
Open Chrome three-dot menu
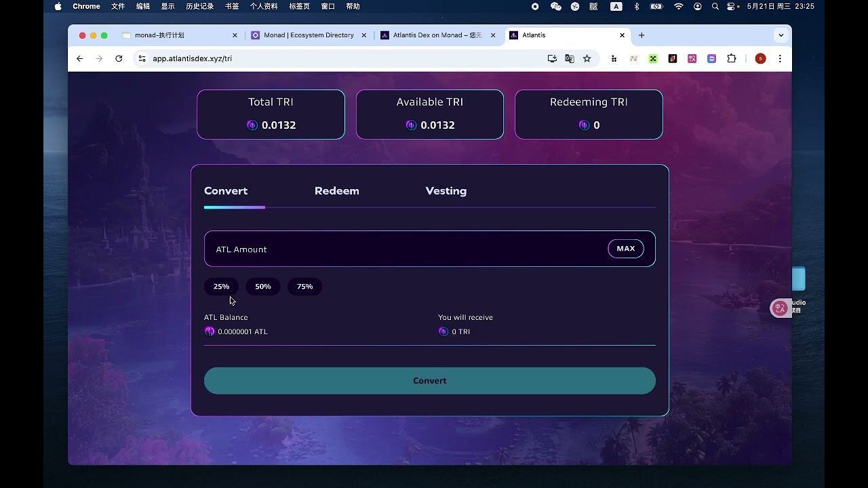780,59
